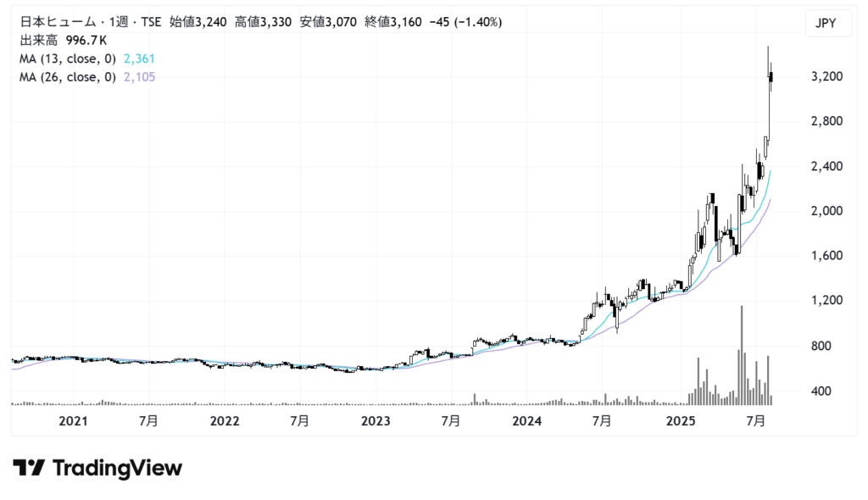Screen dimensions: 868x500
Task: Click the 2023 time axis label
Action: click(376, 421)
